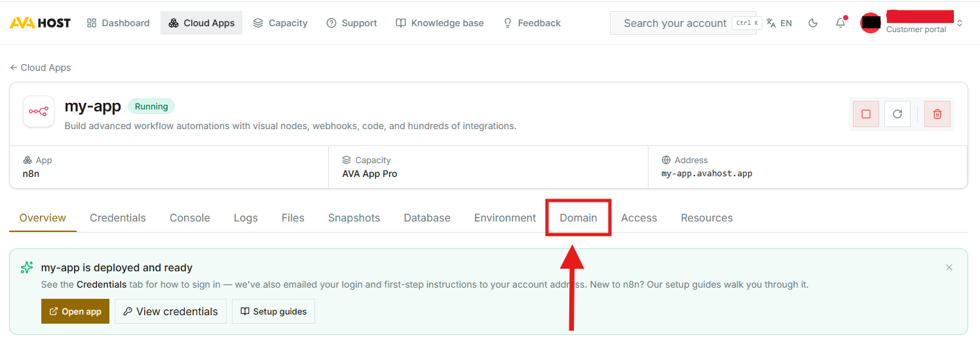Image resolution: width=980 pixels, height=344 pixels.
Task: Click the AVA HOST logo
Action: point(40,23)
